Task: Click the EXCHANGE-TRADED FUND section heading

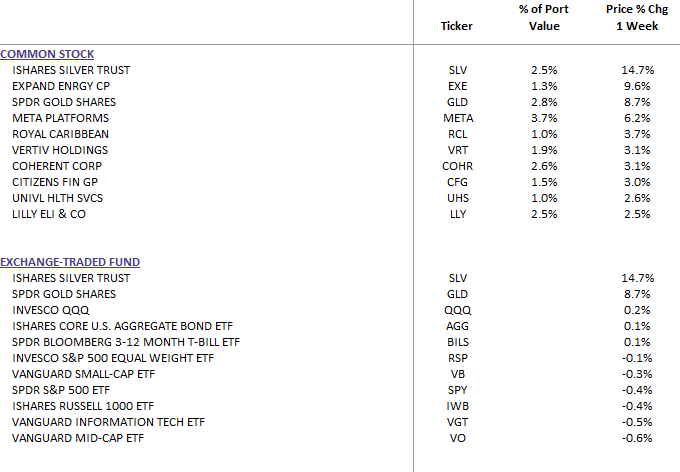Action: pos(70,262)
